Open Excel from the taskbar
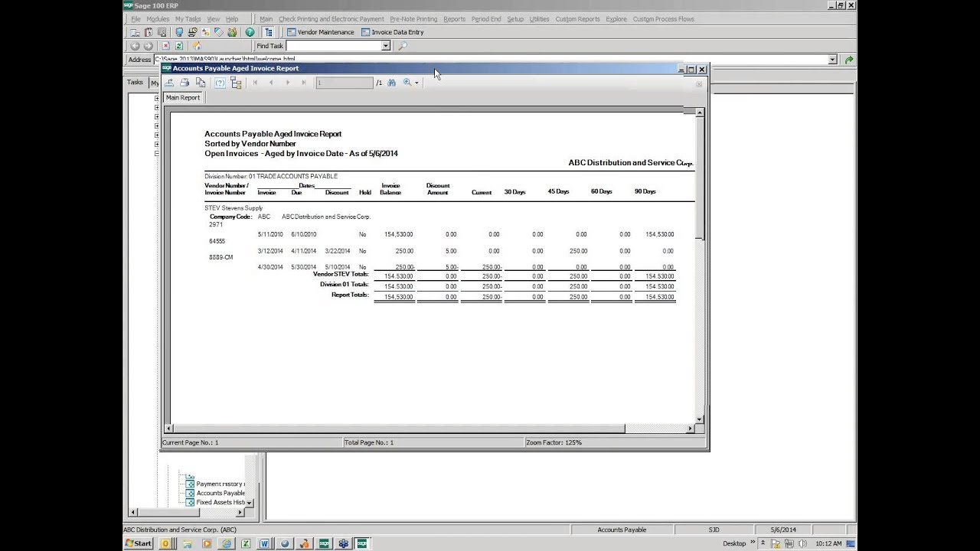 (246, 543)
